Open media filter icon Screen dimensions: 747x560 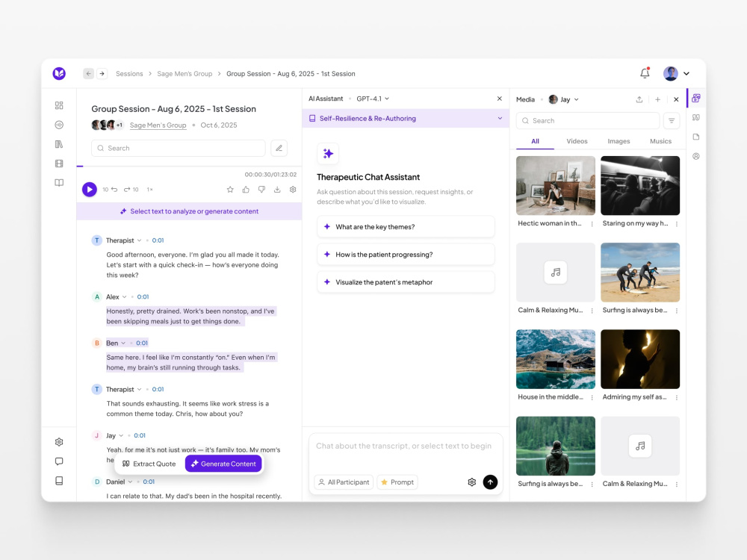point(672,120)
